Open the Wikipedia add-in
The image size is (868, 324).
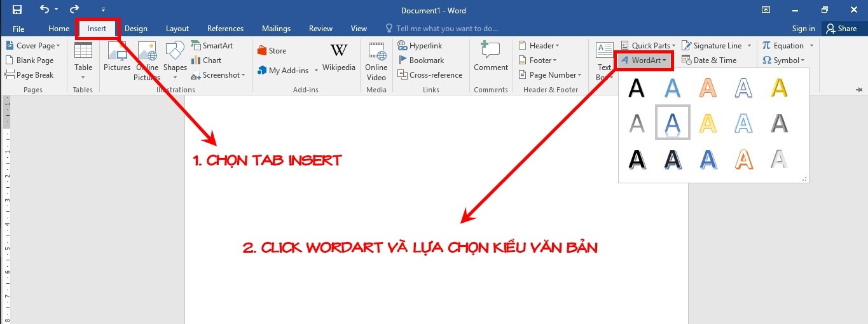click(338, 57)
